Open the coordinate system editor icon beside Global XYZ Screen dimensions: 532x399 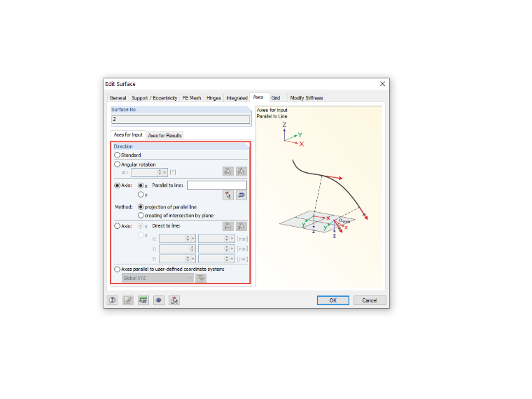click(x=201, y=278)
